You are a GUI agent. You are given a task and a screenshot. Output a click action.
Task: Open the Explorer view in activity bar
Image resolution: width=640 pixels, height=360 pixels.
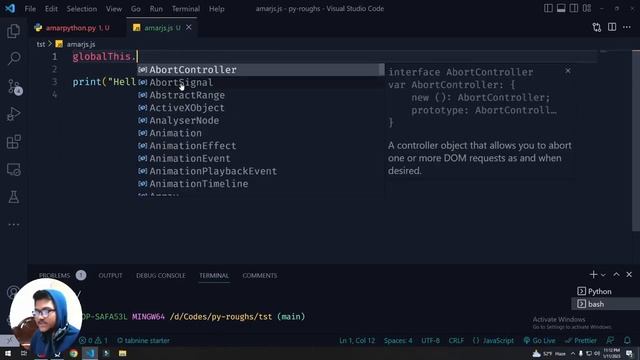point(13,31)
